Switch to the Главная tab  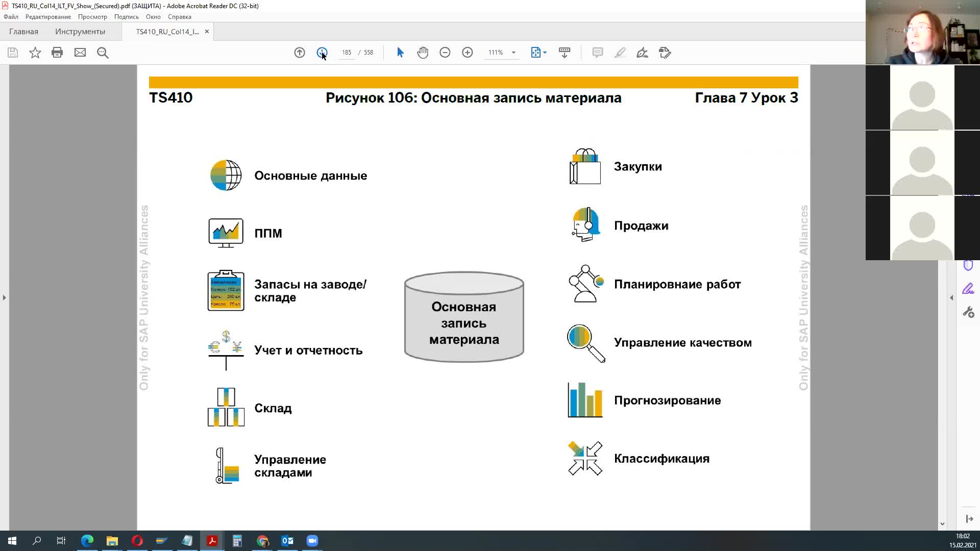click(x=23, y=32)
